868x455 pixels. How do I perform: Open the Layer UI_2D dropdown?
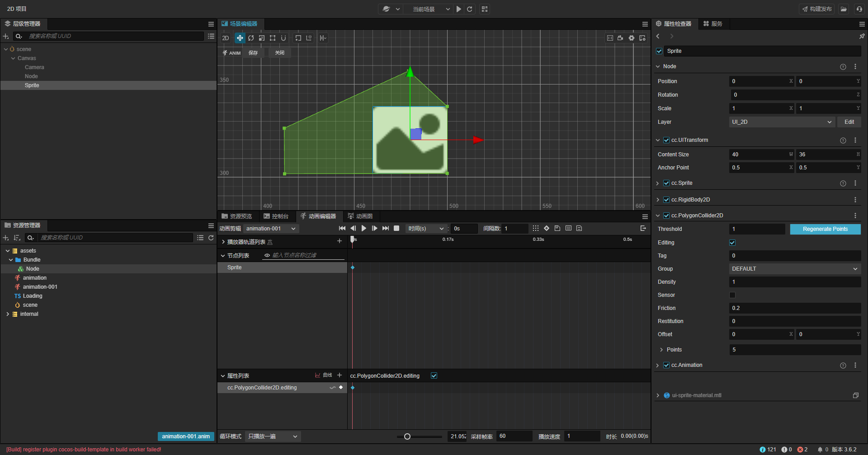[781, 122]
